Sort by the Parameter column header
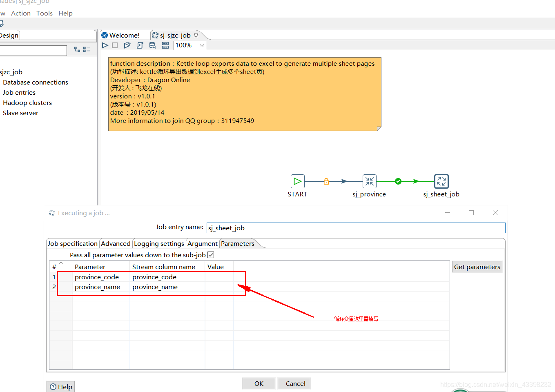The image size is (555, 392). [x=101, y=267]
